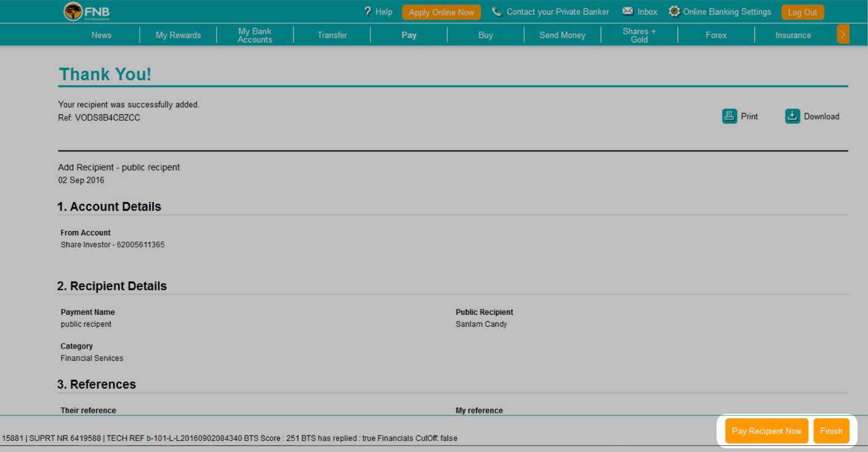
Task: Go to My Bank Accounts
Action: click(x=255, y=35)
